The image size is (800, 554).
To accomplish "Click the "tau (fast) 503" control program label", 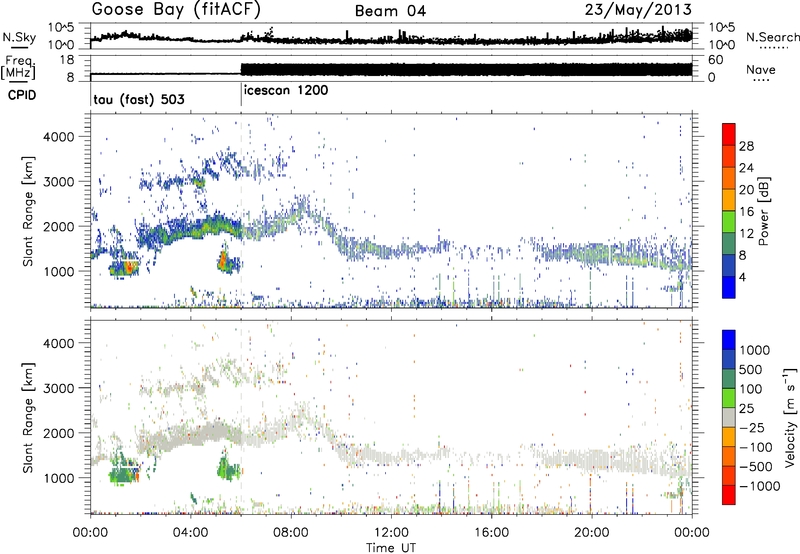I will 139,99.
